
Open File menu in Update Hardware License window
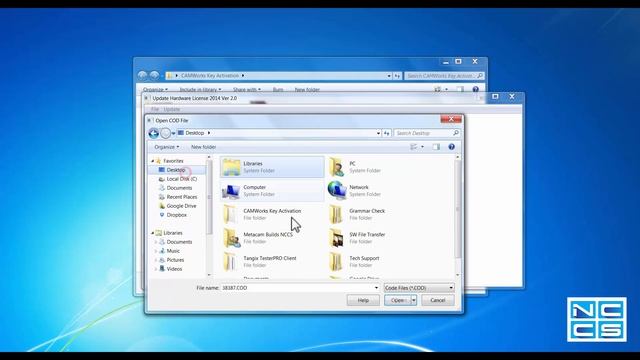coord(155,109)
